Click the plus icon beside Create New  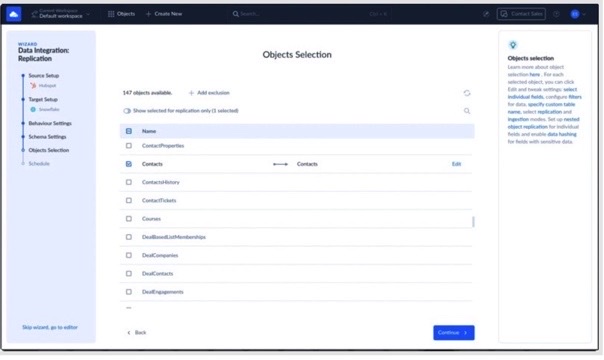click(148, 14)
